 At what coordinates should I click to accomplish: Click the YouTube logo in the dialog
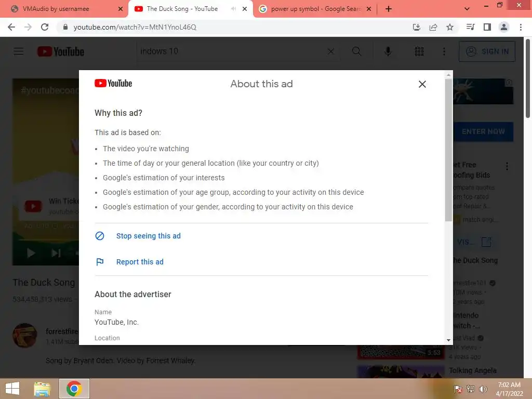click(113, 84)
